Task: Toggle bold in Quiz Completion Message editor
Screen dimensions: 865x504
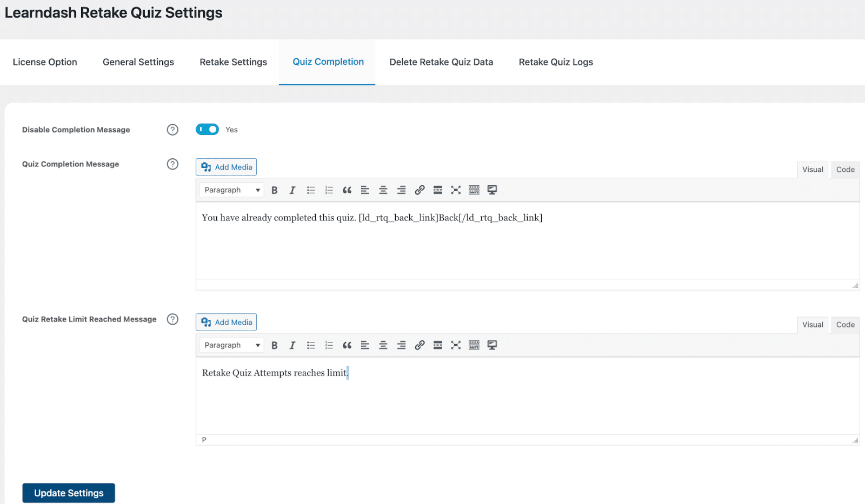Action: (274, 190)
